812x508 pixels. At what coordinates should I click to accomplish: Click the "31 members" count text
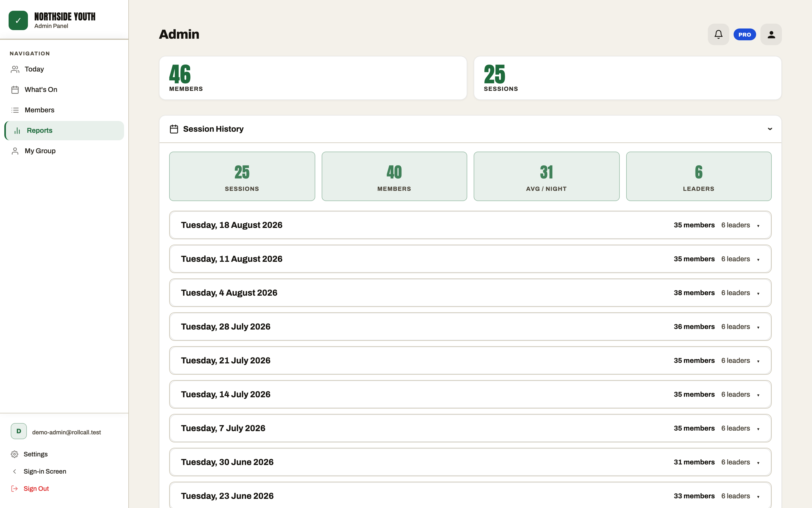(x=694, y=462)
